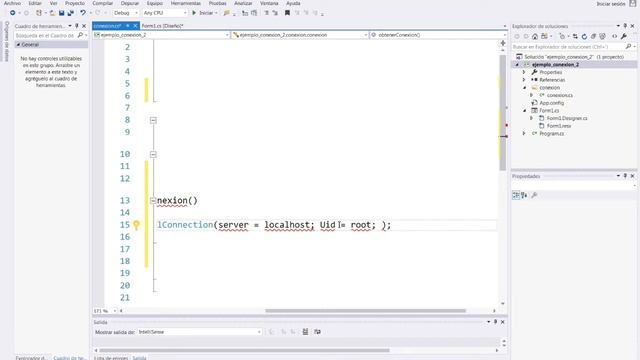Click the wrench properties icon in Solution Explorer
This screenshot has width=640, height=360.
click(x=624, y=36)
